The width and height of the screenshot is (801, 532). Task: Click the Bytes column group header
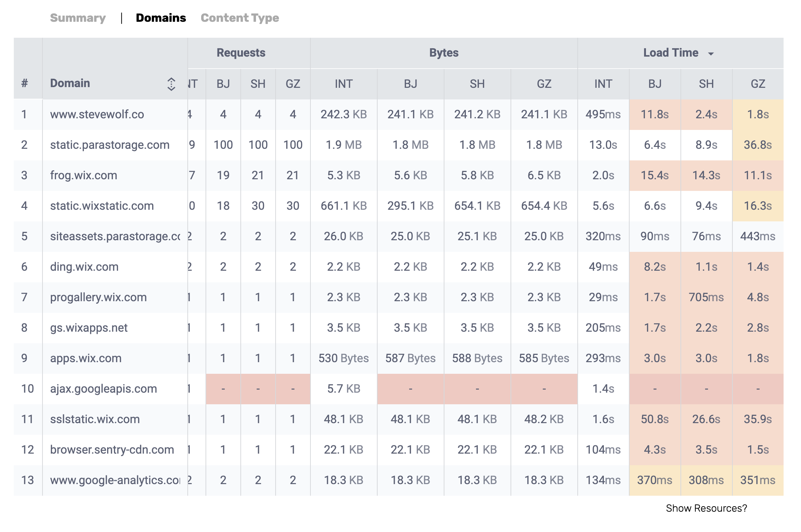[444, 53]
